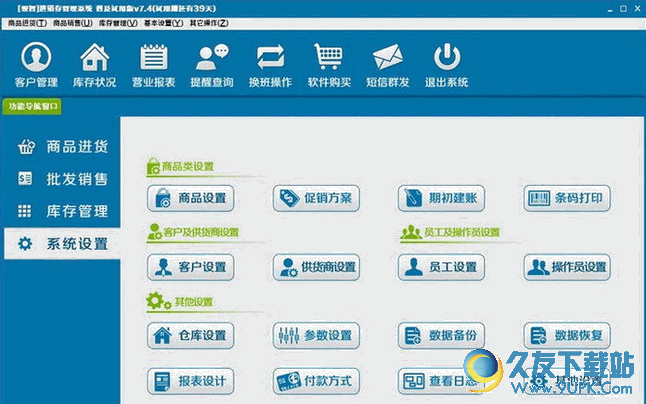Open 条码打印 barcode print button
Viewport: 646px width, 404px height.
pyautogui.click(x=567, y=198)
